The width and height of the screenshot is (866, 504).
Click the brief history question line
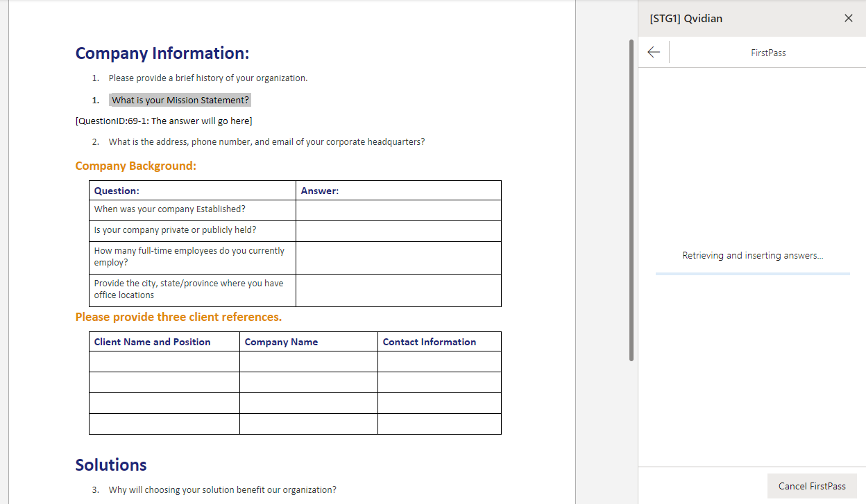tap(208, 78)
